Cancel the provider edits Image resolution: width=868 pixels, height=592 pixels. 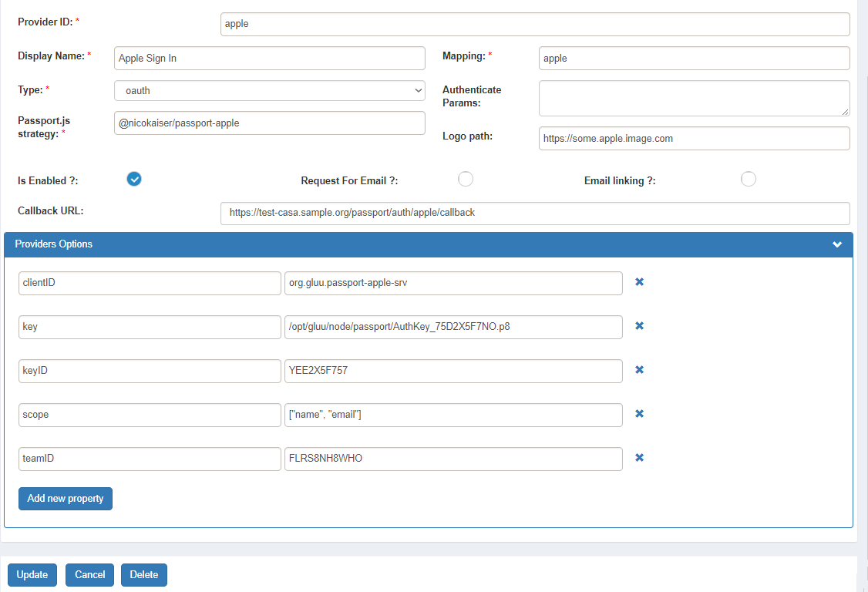[x=89, y=574]
